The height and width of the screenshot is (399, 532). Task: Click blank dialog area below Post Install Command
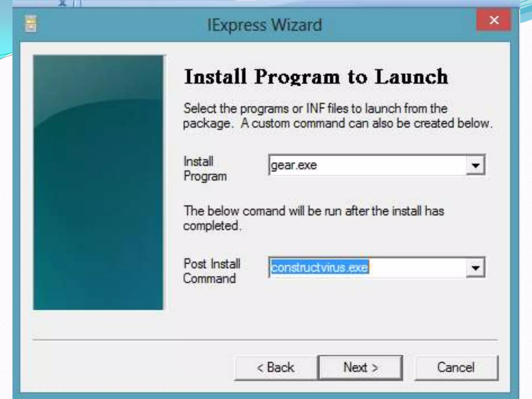[x=332, y=312]
